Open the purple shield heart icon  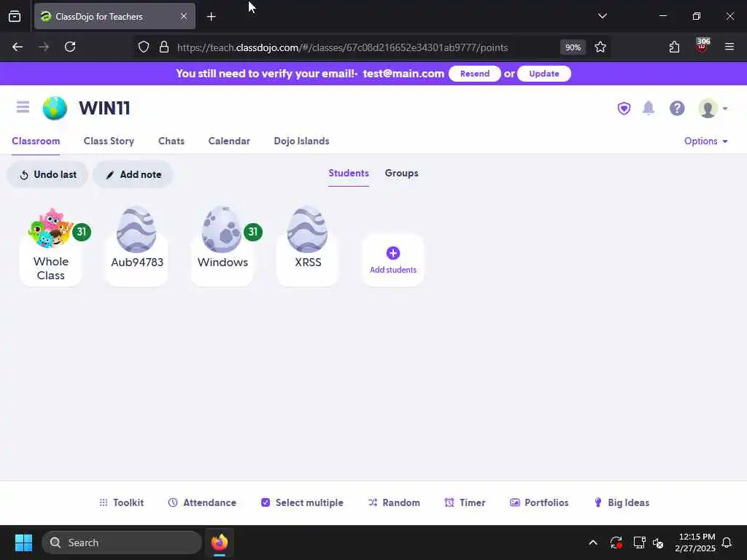[x=624, y=109]
